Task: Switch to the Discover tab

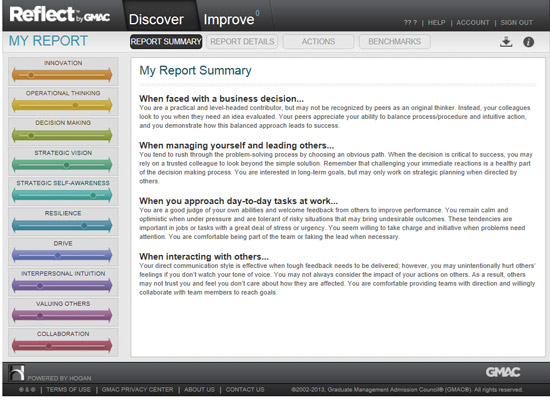Action: [x=156, y=19]
